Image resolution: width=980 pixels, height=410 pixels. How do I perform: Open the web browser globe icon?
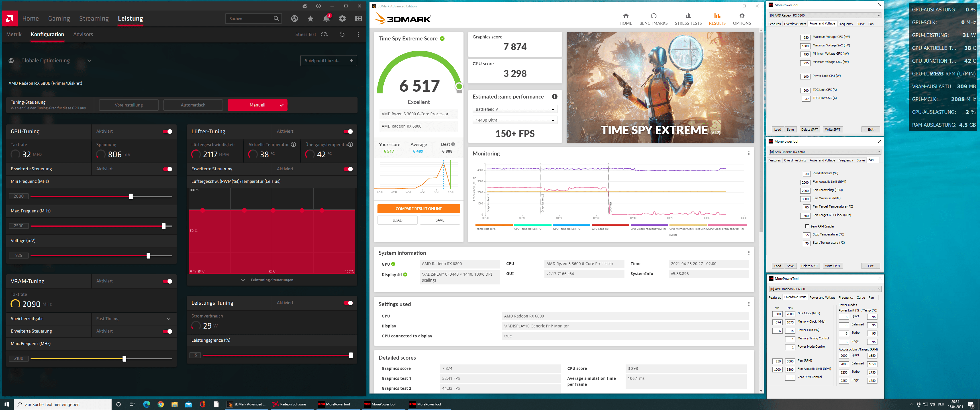[295, 18]
